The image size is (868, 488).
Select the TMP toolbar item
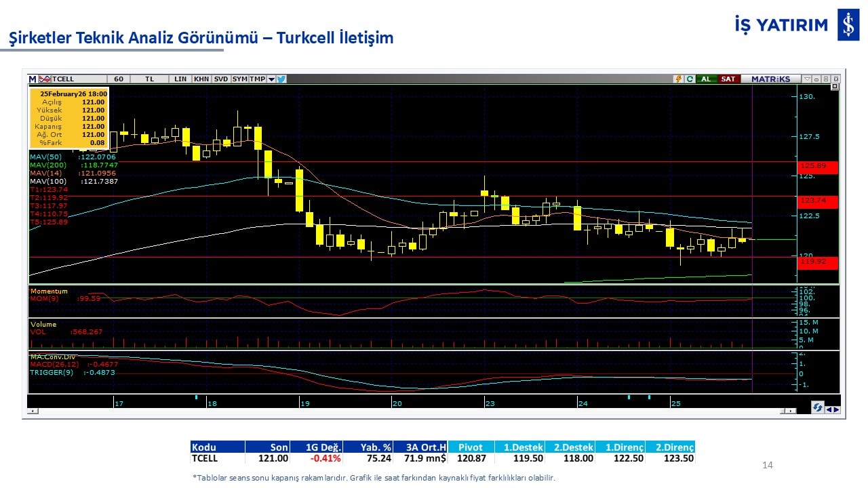click(258, 79)
